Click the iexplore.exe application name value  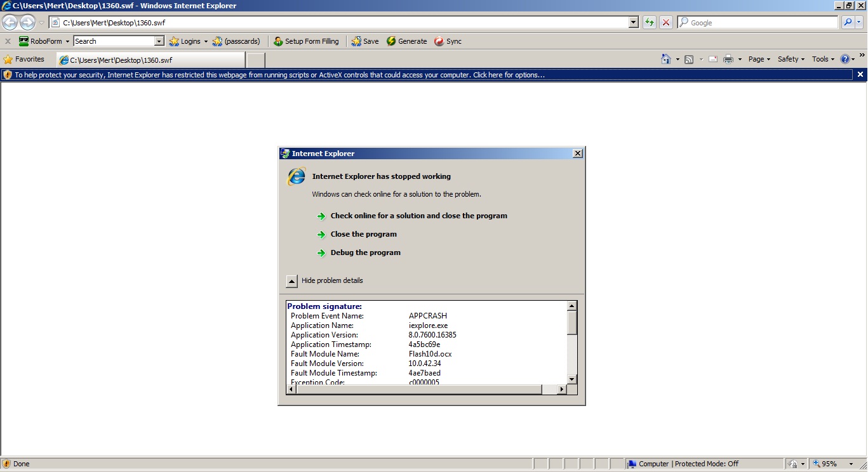tap(428, 325)
